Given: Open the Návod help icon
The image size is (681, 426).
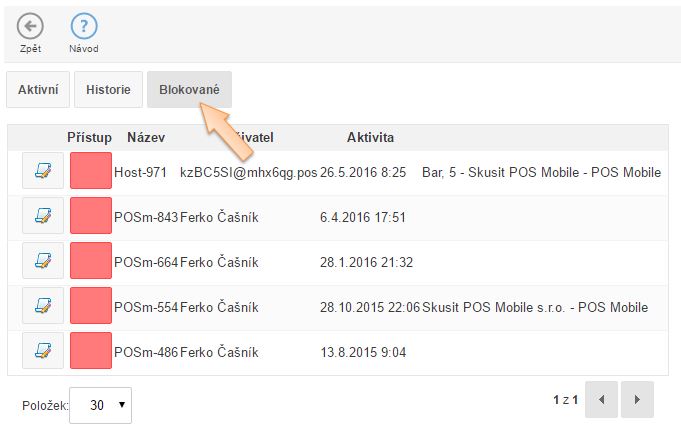Looking at the screenshot, I should click(83, 27).
